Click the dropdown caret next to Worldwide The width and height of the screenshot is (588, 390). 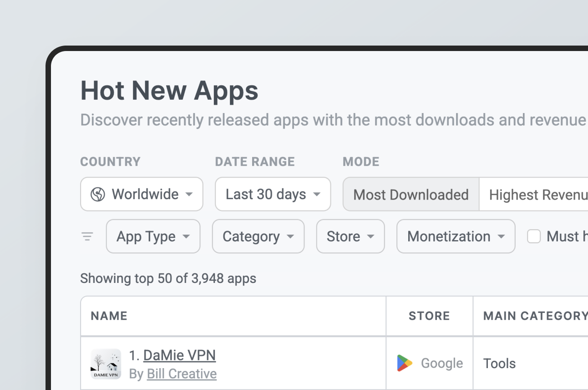[189, 195]
